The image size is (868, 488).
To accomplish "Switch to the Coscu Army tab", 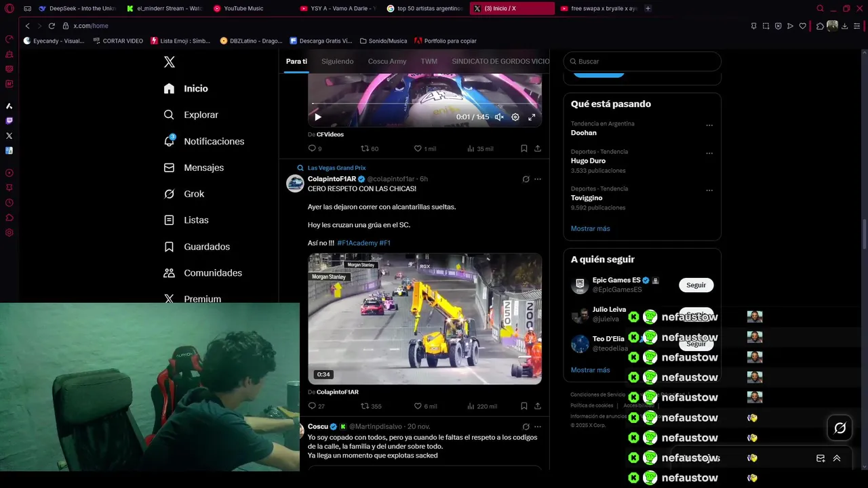I will pos(387,61).
